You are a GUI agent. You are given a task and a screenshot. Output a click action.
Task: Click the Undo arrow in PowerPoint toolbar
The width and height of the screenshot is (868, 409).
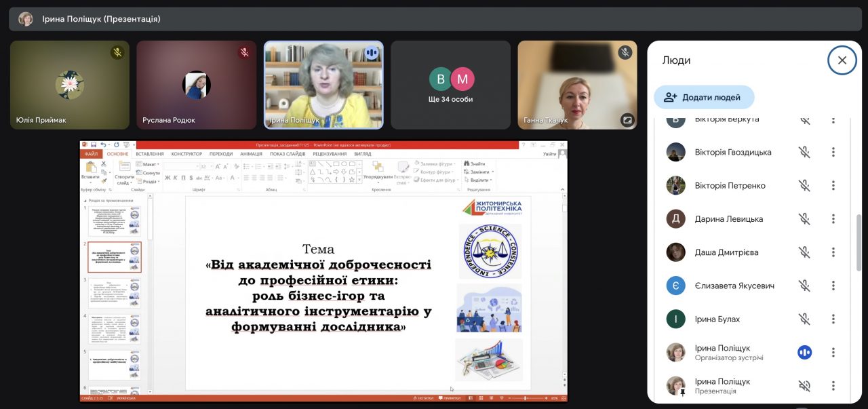click(103, 144)
